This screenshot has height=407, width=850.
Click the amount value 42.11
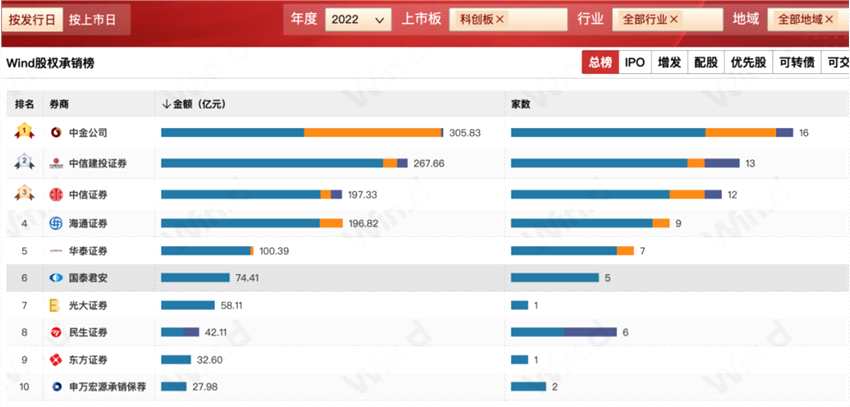pos(215,333)
